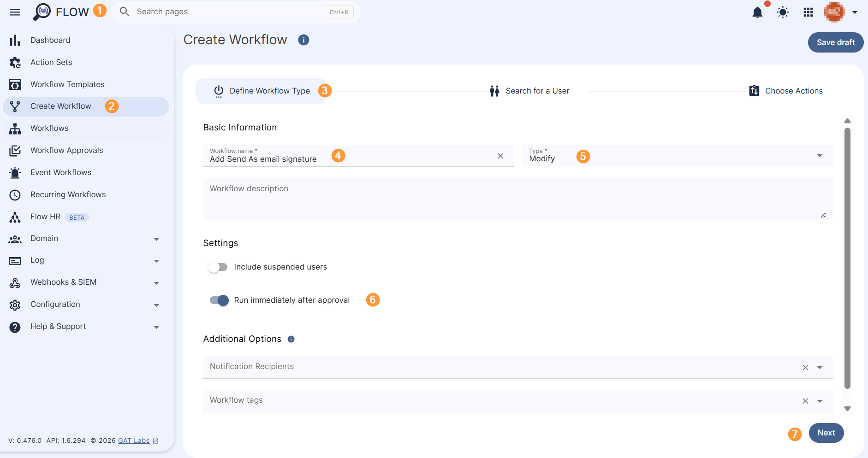Click the Configuration gear icon
This screenshot has height=458, width=868.
tap(15, 305)
